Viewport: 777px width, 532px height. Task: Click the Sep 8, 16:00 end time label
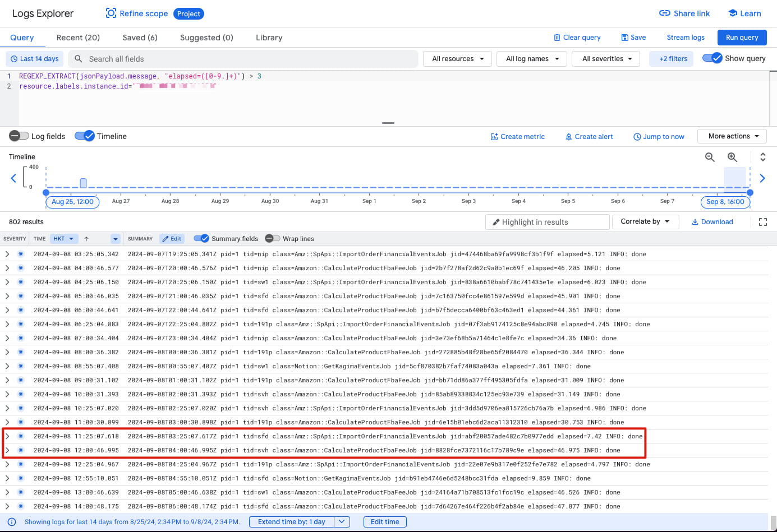tap(725, 202)
